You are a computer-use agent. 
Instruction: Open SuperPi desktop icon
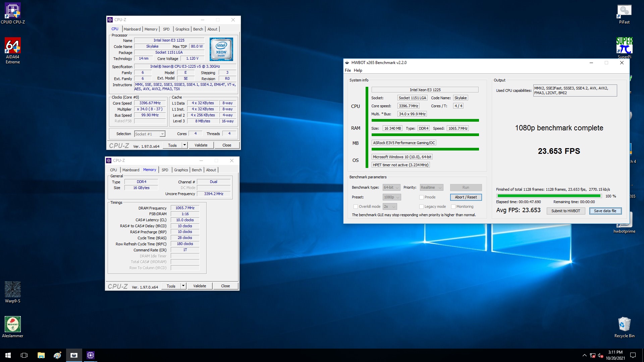(x=624, y=48)
